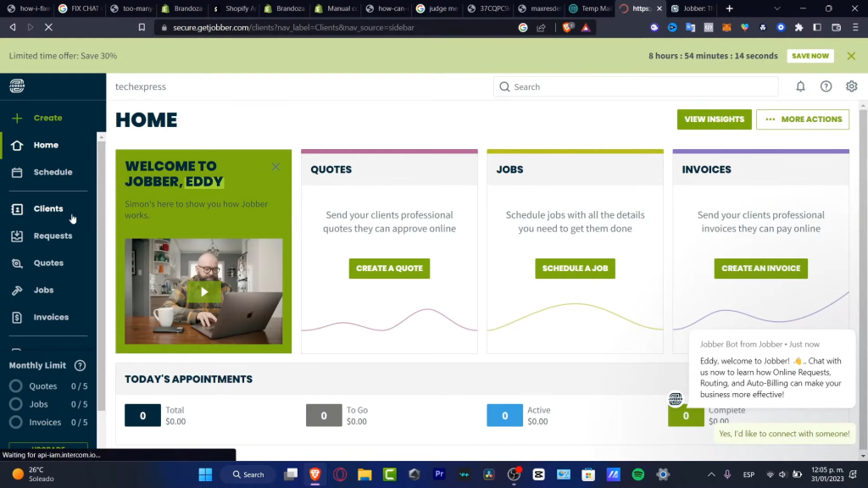The image size is (868, 488).
Task: Open the help question-mark icon
Action: [x=826, y=86]
